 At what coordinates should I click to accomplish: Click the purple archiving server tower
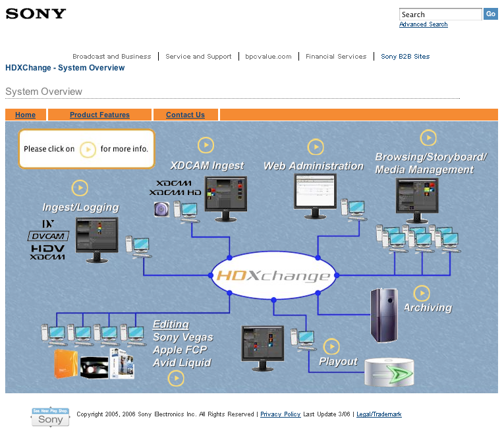coord(384,316)
